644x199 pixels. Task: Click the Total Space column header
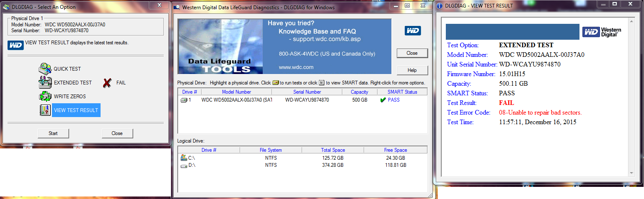333,150
